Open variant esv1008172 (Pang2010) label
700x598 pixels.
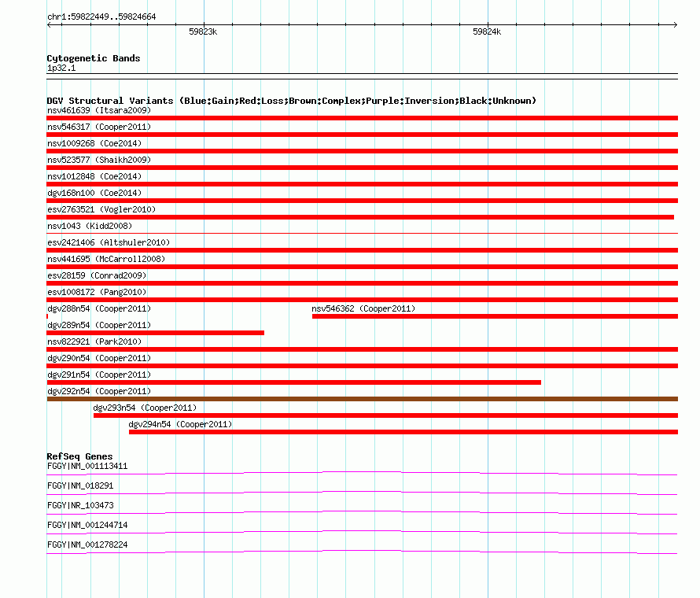click(x=97, y=292)
